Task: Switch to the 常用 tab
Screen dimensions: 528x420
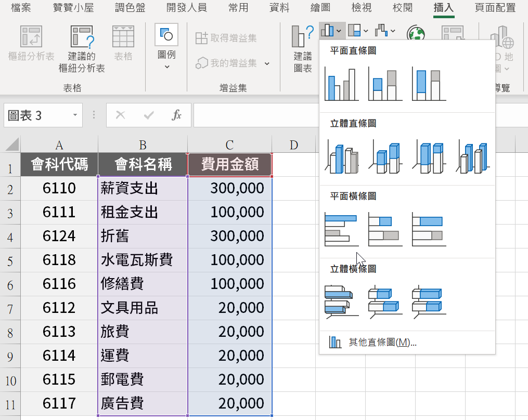Action: 238,7
